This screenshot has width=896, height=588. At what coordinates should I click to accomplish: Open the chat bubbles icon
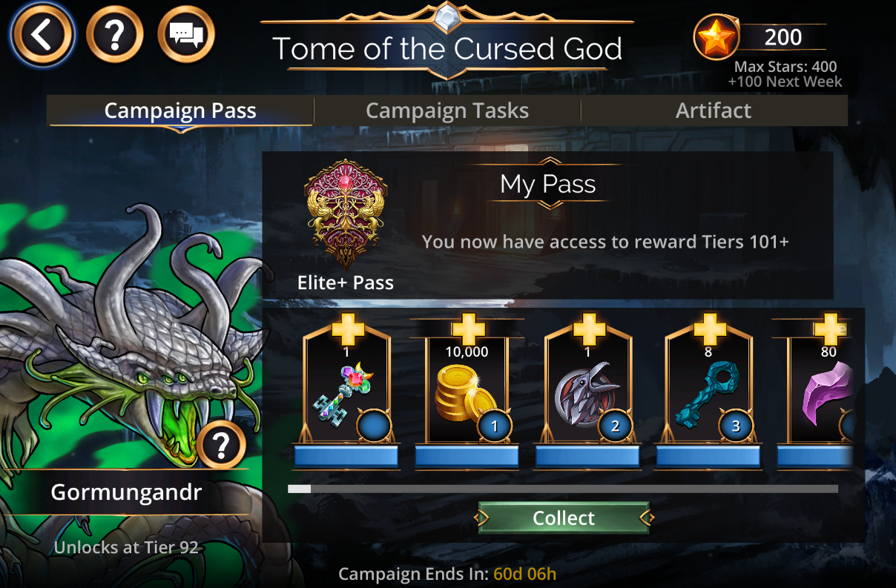coord(186,35)
